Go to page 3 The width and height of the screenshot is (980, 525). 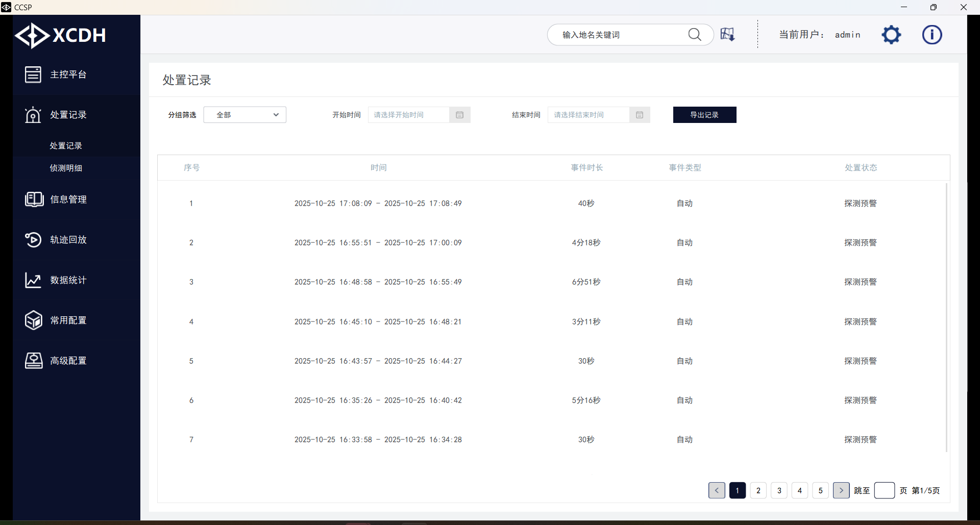click(x=779, y=490)
